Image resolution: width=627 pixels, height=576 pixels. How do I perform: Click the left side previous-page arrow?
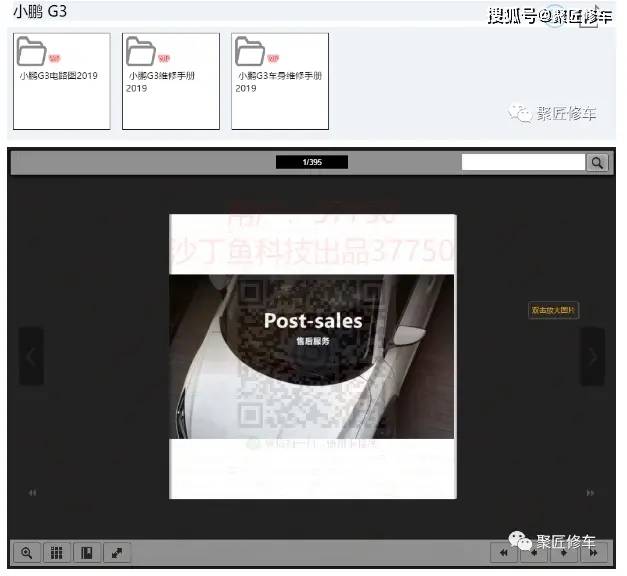pyautogui.click(x=31, y=356)
